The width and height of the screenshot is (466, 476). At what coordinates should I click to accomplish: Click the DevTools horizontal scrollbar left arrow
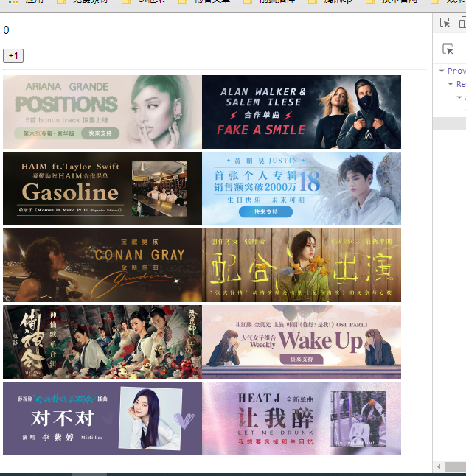point(439,466)
